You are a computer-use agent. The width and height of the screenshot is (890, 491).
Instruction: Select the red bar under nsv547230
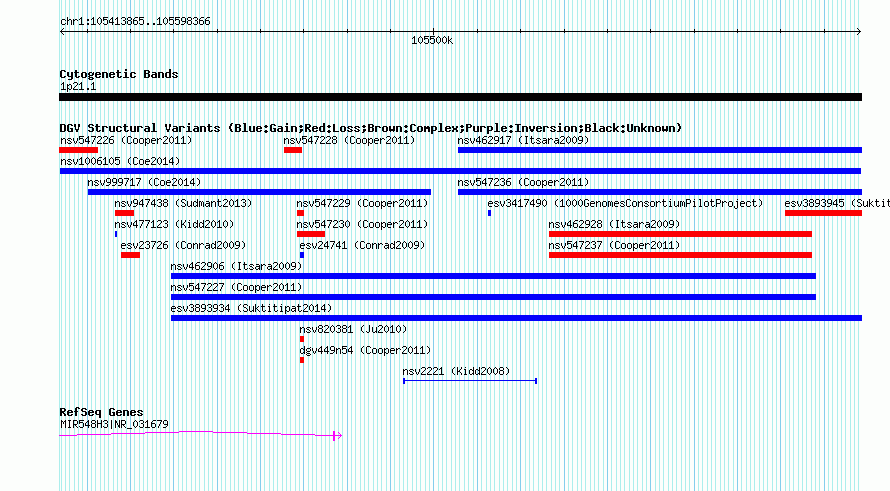(x=311, y=234)
